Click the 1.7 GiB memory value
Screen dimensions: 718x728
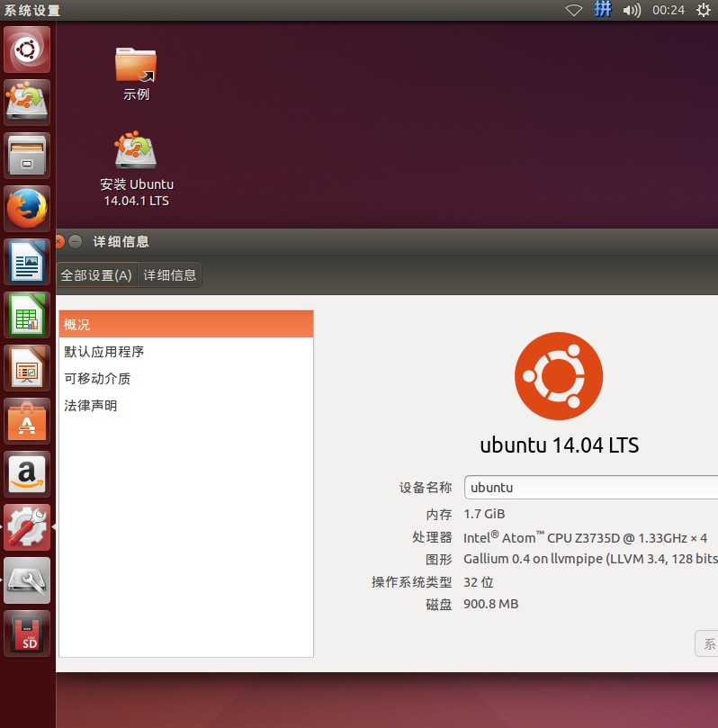[x=484, y=514]
